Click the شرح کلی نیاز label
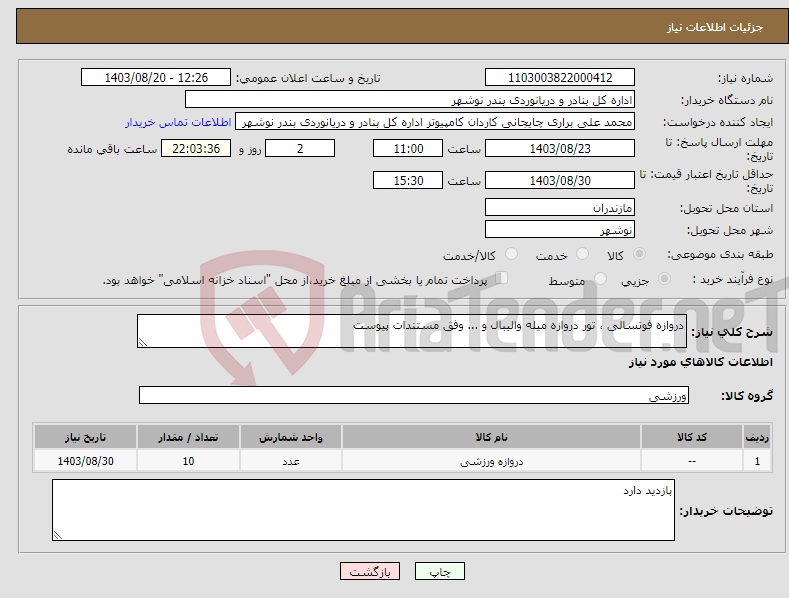The height and width of the screenshot is (598, 789). (732, 332)
